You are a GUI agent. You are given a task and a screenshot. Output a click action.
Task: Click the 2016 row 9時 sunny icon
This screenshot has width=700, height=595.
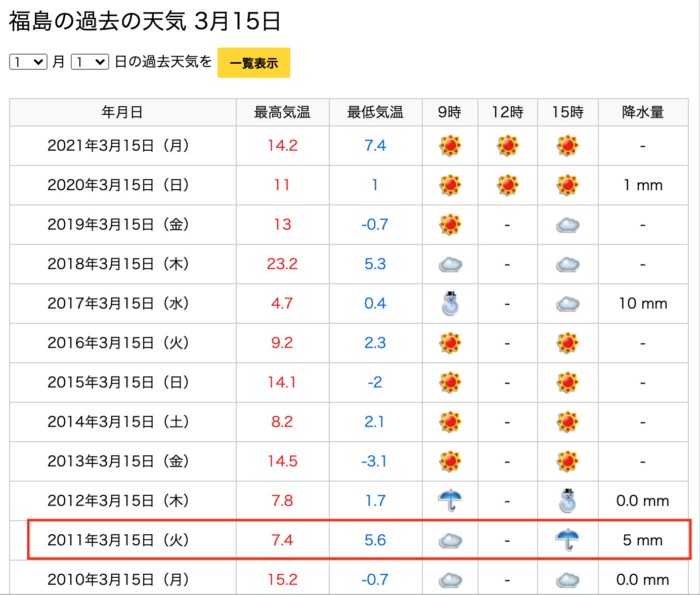(x=450, y=343)
